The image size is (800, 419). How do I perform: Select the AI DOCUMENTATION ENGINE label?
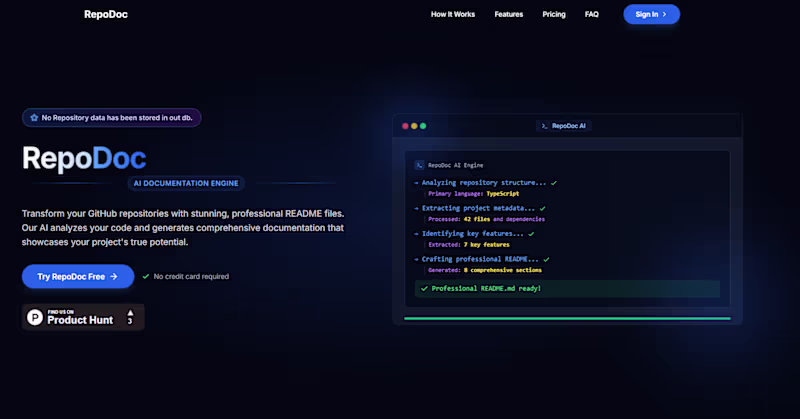tap(186, 183)
